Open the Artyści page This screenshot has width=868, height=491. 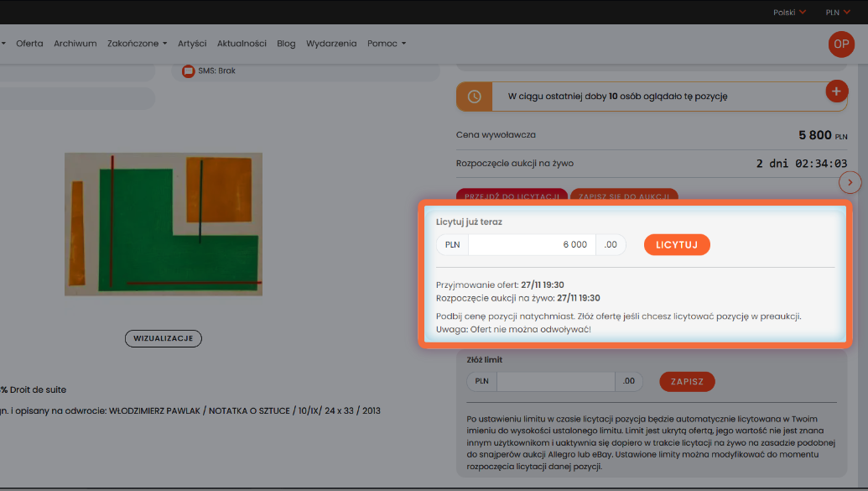(192, 44)
